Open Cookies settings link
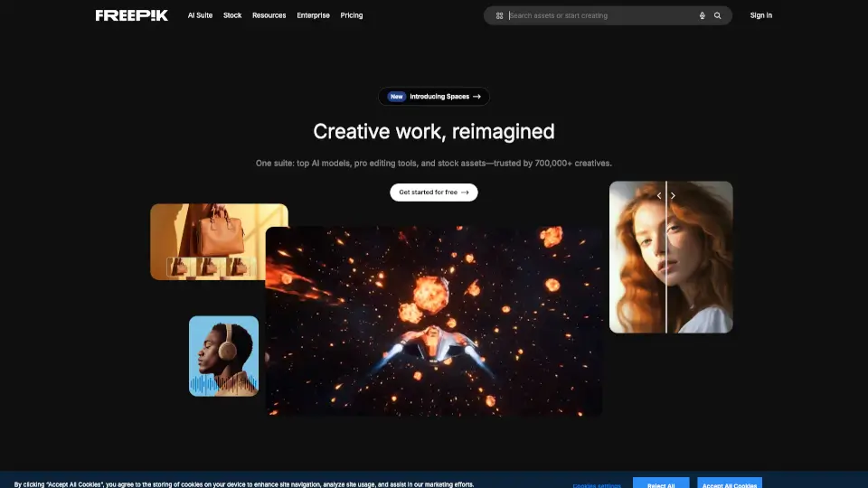 596,485
